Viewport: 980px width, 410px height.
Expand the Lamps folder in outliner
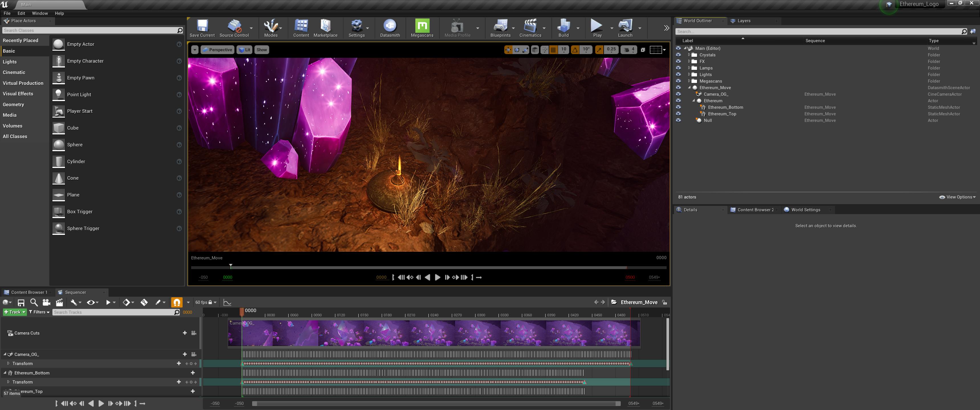point(689,68)
